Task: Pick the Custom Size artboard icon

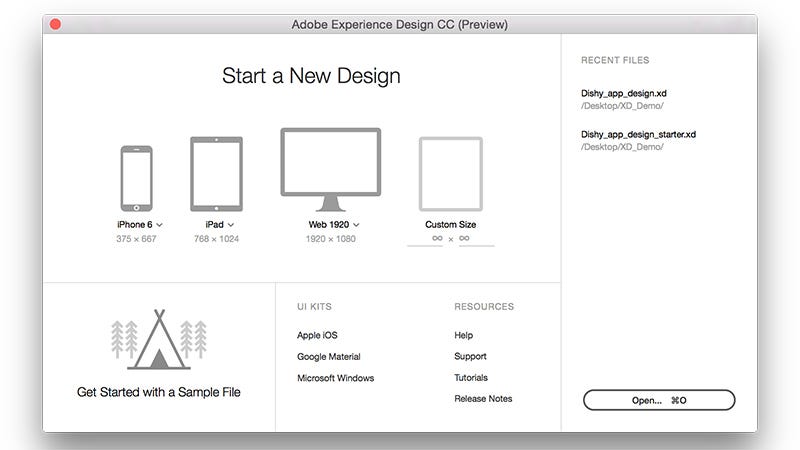Action: coord(451,174)
